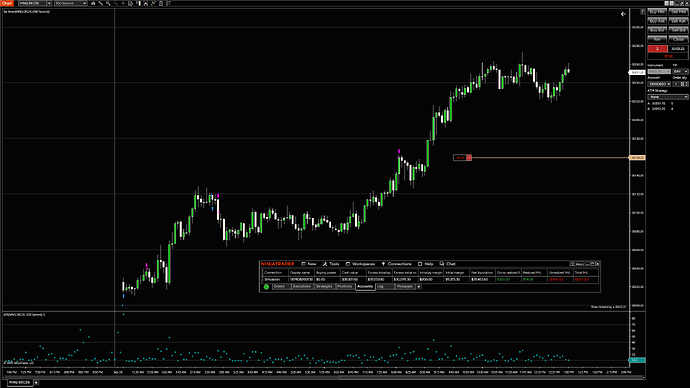Click the Connection column header
This screenshot has height=388, width=690.
[x=275, y=273]
